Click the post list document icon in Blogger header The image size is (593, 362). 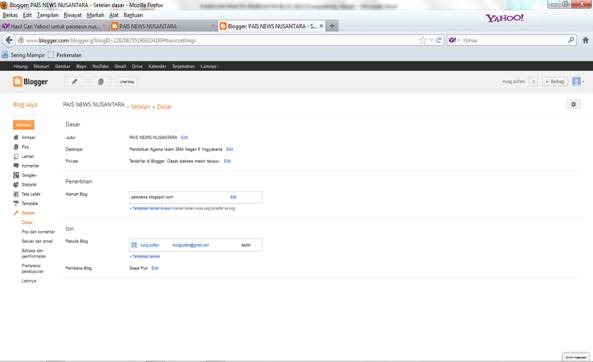(101, 82)
